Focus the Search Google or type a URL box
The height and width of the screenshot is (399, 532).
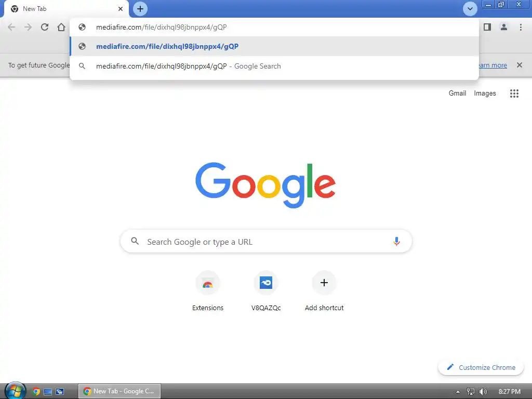coord(267,242)
